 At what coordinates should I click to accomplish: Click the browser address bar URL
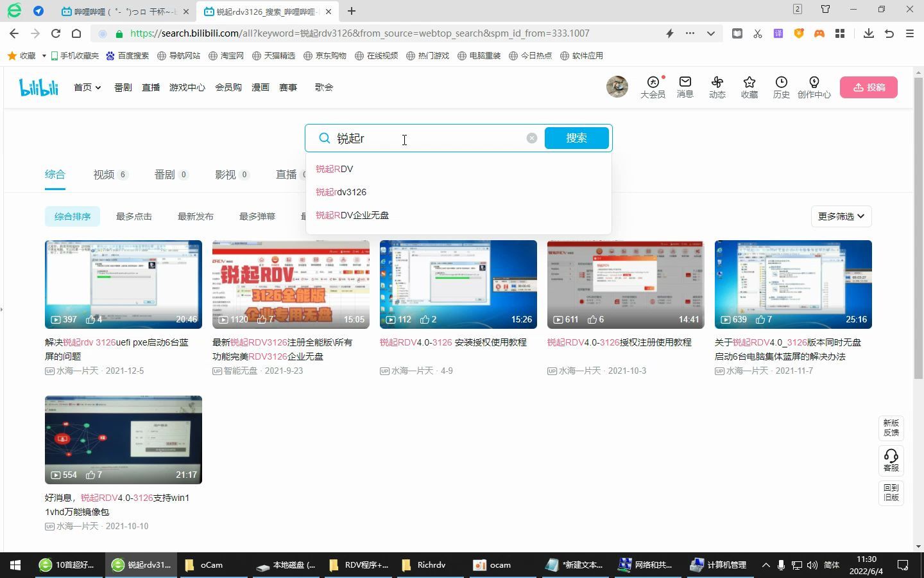pos(359,33)
